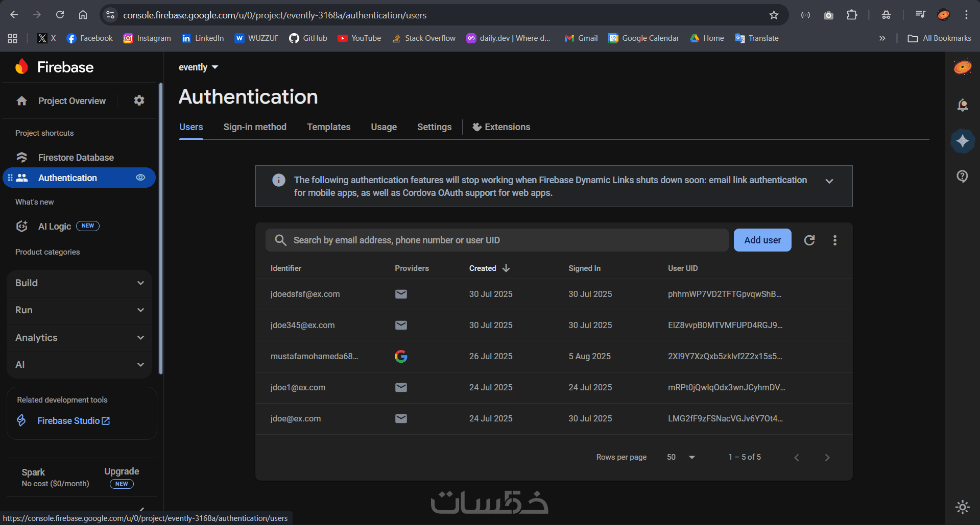
Task: Open the Stack Overflow bookmark
Action: [423, 38]
